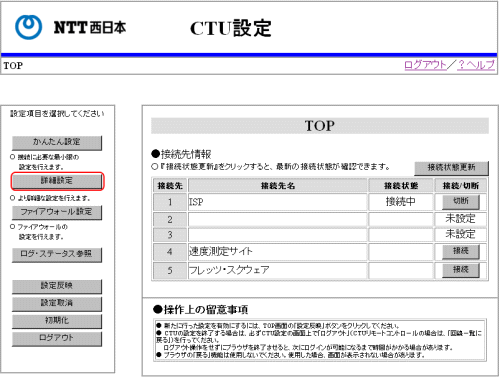500x377 pixels.
Task: Click 切断 for the ISP connection
Action: [461, 201]
